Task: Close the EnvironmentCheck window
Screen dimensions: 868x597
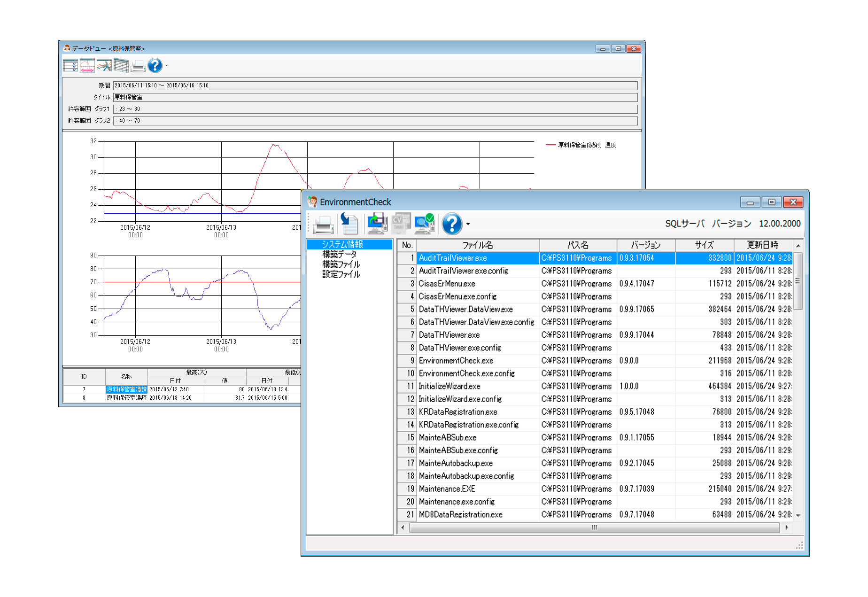Action: coord(793,202)
